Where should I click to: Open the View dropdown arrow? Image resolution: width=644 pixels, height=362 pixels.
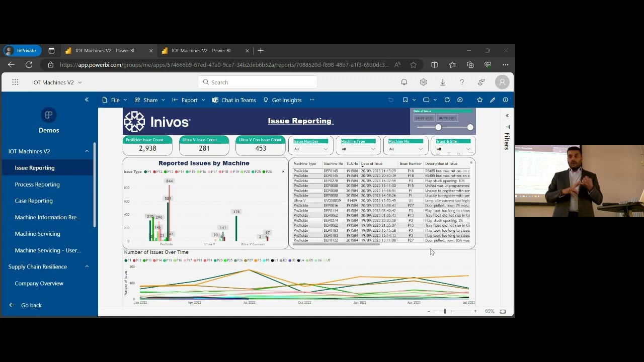pos(435,100)
